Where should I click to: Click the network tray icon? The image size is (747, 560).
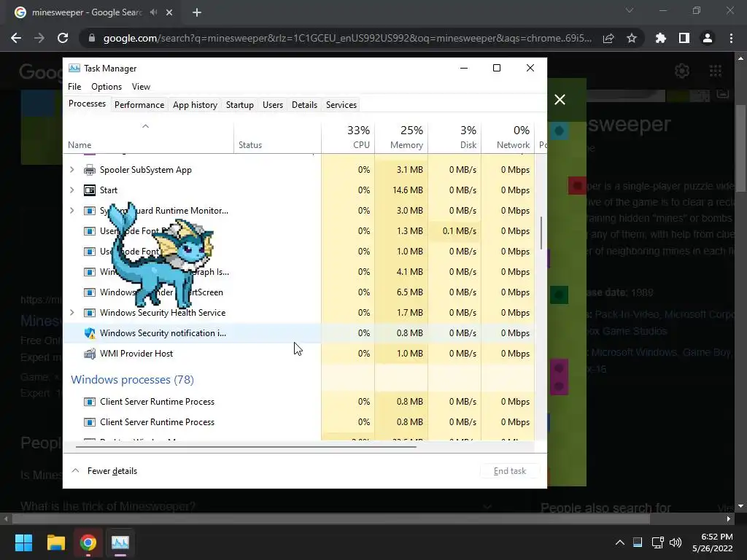[657, 542]
